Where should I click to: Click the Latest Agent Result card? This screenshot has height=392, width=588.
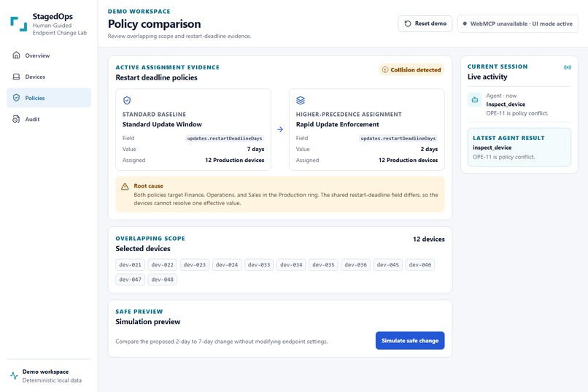click(x=519, y=147)
